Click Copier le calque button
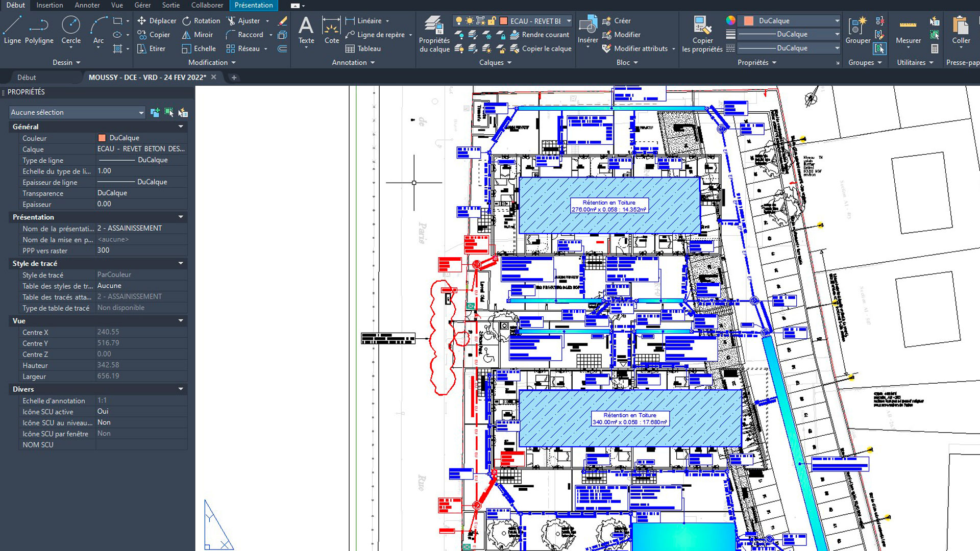Image resolution: width=980 pixels, height=551 pixels. (x=541, y=48)
